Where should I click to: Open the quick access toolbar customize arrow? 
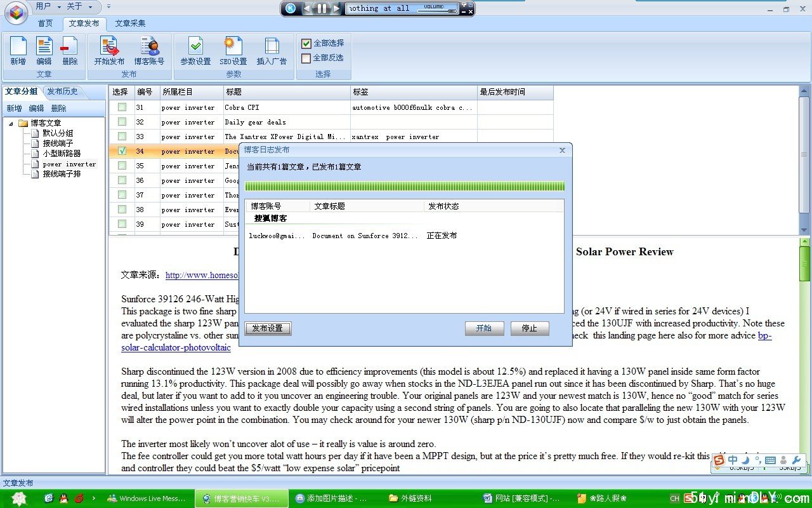coord(108,6)
